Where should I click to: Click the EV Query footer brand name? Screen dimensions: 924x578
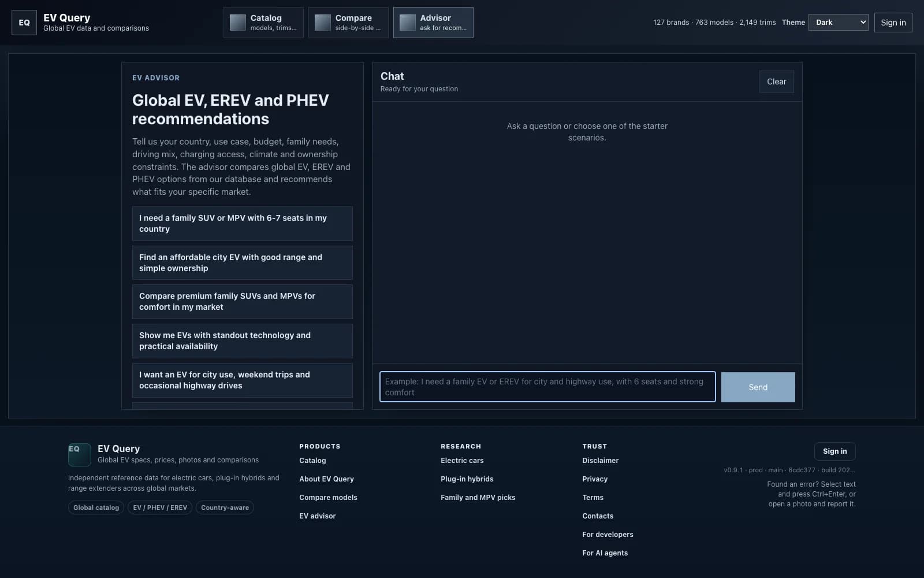coord(118,449)
